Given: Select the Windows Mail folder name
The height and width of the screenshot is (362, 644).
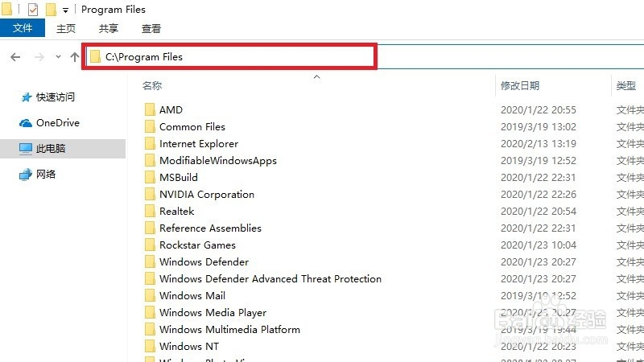Looking at the screenshot, I should pyautogui.click(x=192, y=295).
